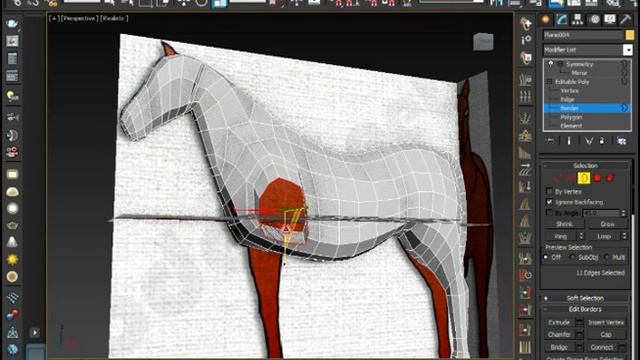
Task: Select the SubObj preview selection radio
Action: pyautogui.click(x=573, y=257)
